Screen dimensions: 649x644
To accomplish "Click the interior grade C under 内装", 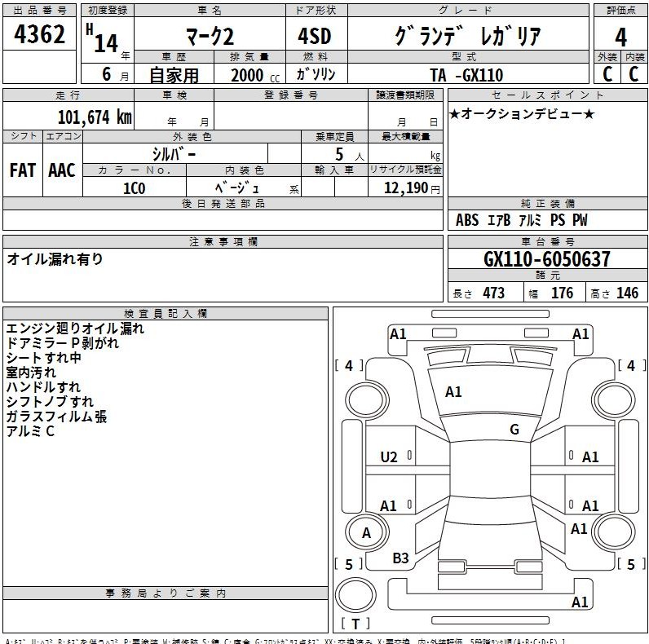I will point(634,74).
